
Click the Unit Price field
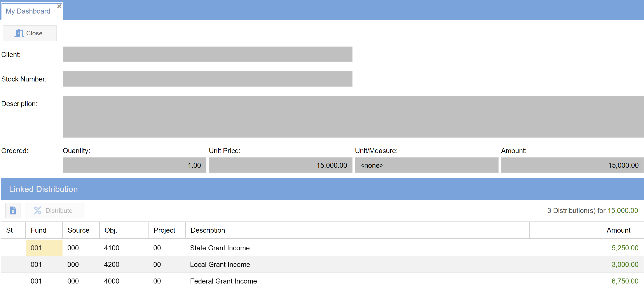click(x=280, y=165)
